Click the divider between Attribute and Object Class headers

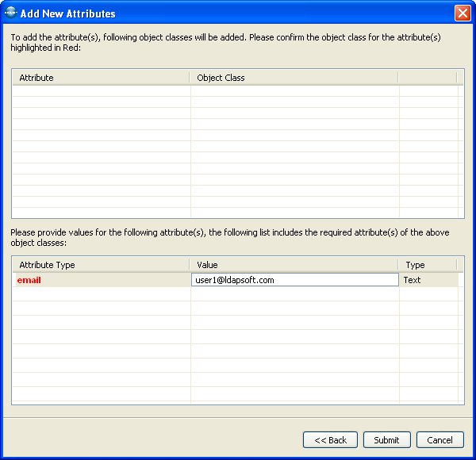pos(190,78)
